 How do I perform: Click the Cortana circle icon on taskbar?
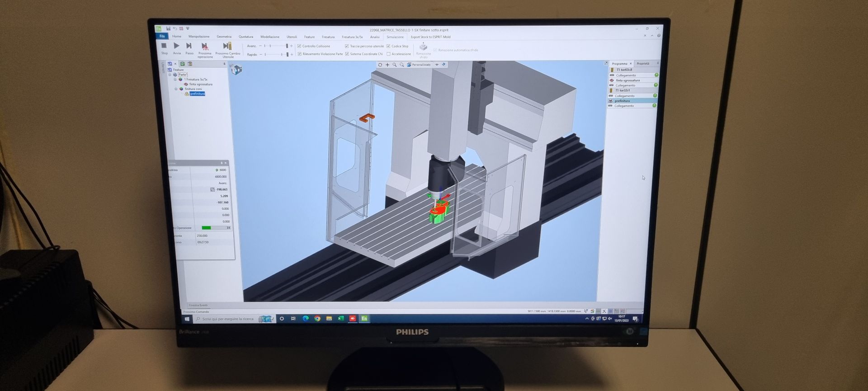[282, 319]
